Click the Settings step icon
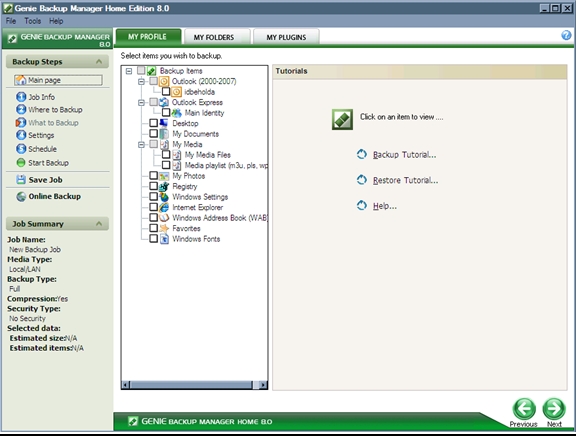 point(21,135)
